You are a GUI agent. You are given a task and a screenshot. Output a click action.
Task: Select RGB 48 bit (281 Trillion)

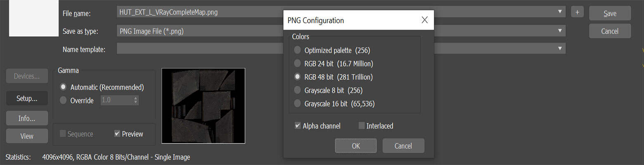(297, 77)
